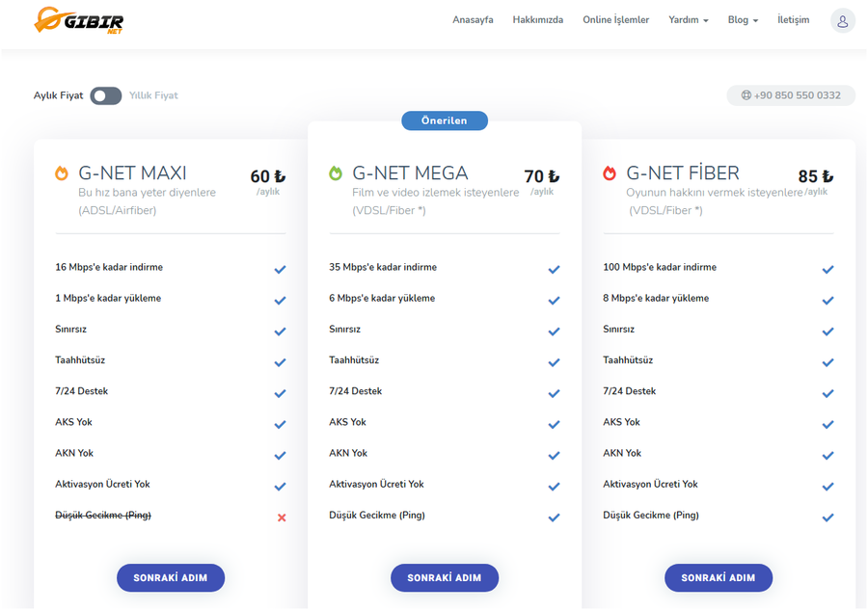Click checkmark for 1 Mbps'e kadar yükleme
Image resolution: width=868 pixels, height=610 pixels.
tap(280, 301)
